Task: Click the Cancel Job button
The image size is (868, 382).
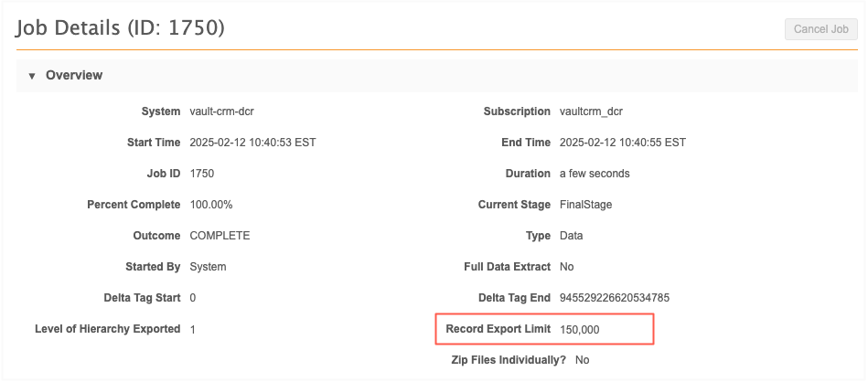Action: click(x=820, y=29)
